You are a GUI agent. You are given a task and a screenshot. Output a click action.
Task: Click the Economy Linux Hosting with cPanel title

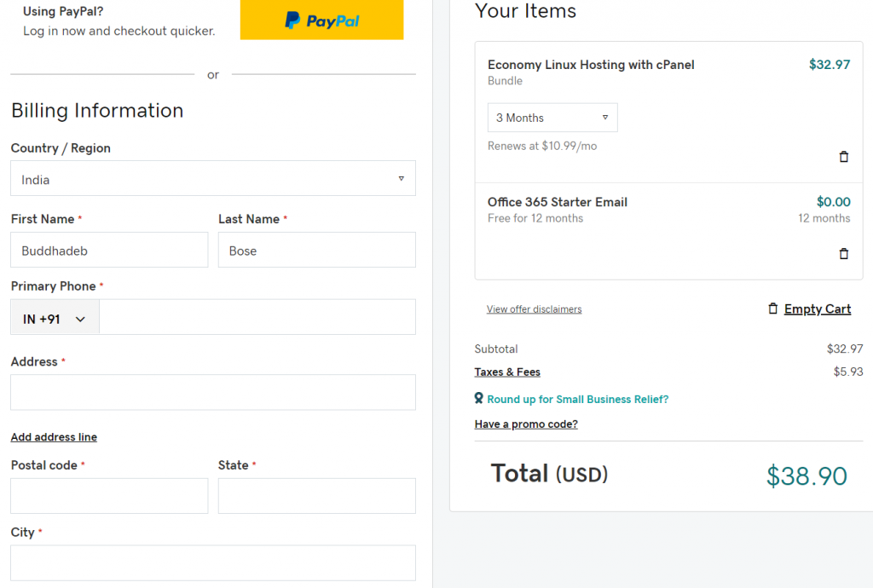pyautogui.click(x=591, y=65)
